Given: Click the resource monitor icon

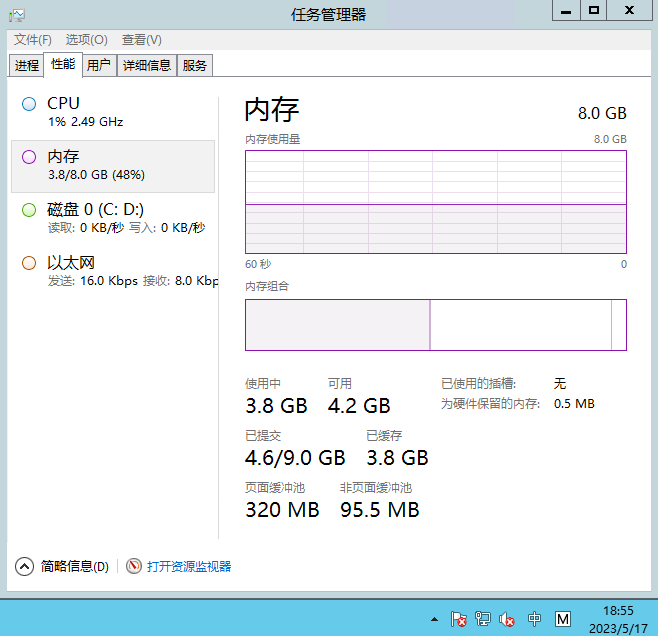Looking at the screenshot, I should 134,567.
